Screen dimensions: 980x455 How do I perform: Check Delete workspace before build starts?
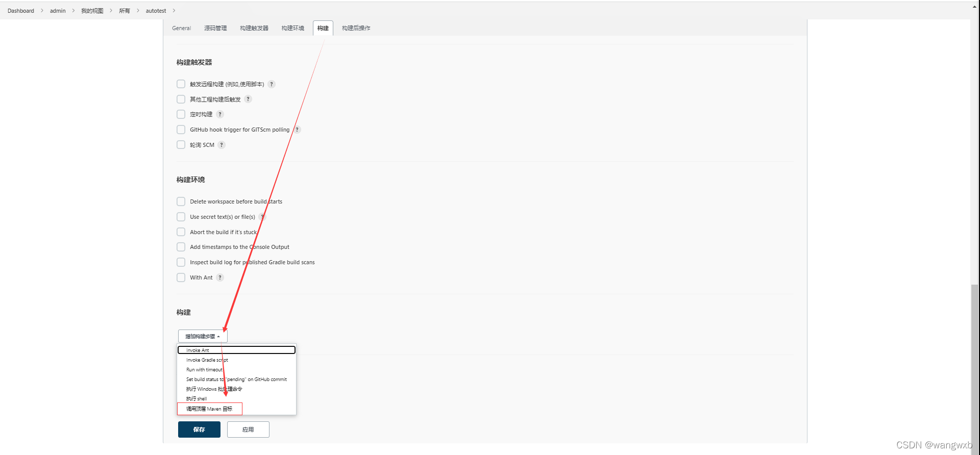181,201
